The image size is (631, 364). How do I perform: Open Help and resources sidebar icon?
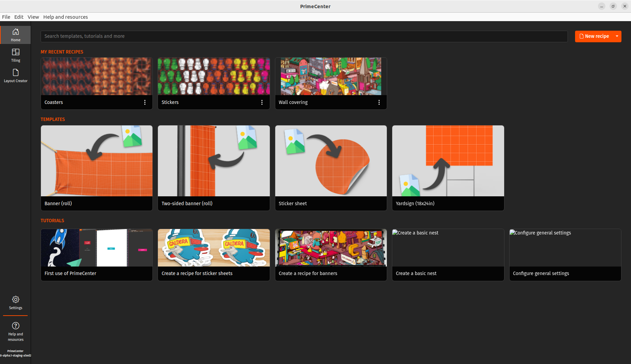pos(15,331)
